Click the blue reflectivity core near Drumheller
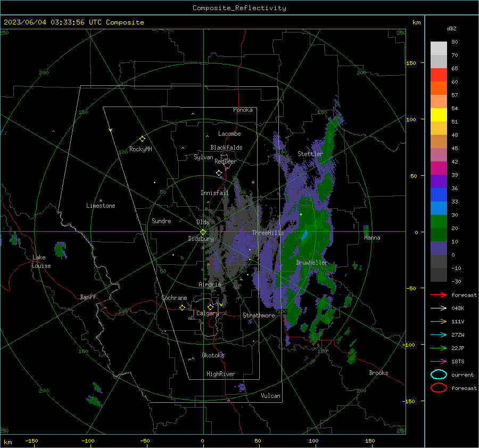Viewport: 479px width, 448px height. tap(304, 236)
